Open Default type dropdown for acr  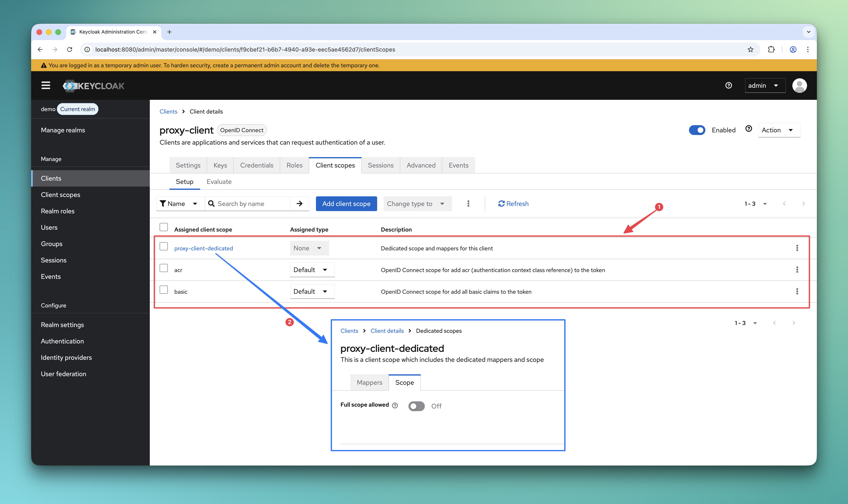pos(312,270)
